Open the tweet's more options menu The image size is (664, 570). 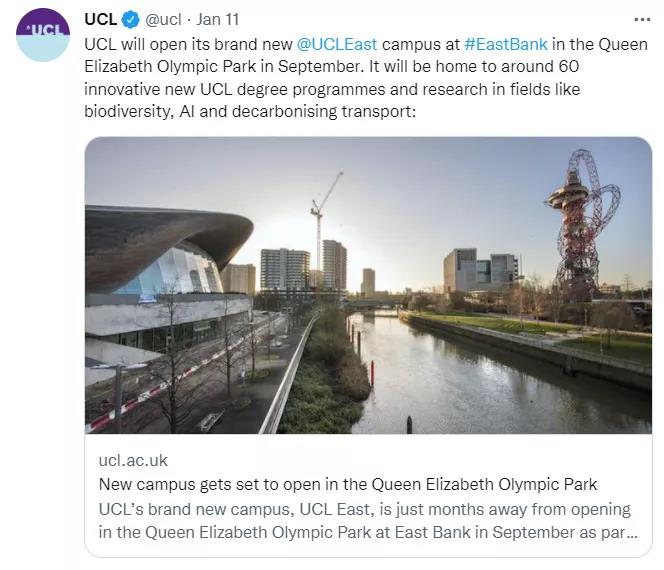pos(640,20)
